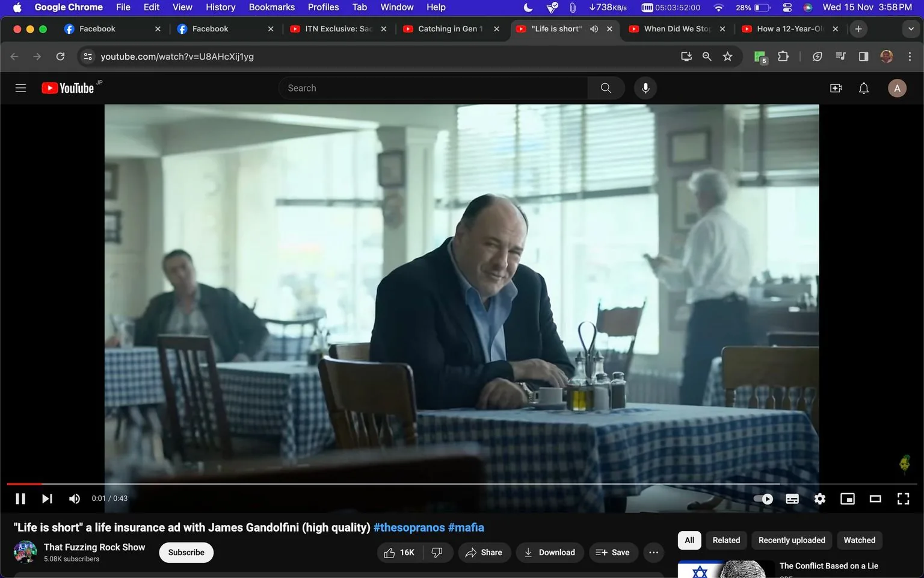Open the more actions ellipsis under the video
This screenshot has width=924, height=578.
pyautogui.click(x=653, y=552)
